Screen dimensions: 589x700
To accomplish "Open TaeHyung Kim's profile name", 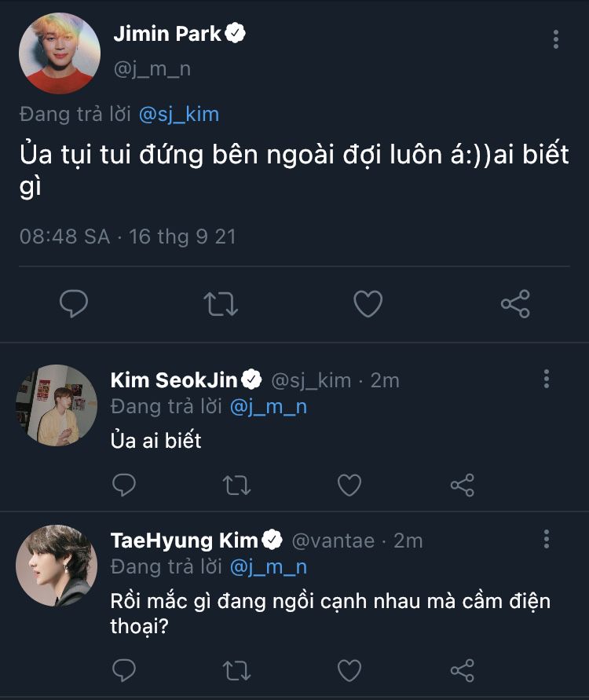I will click(x=185, y=541).
